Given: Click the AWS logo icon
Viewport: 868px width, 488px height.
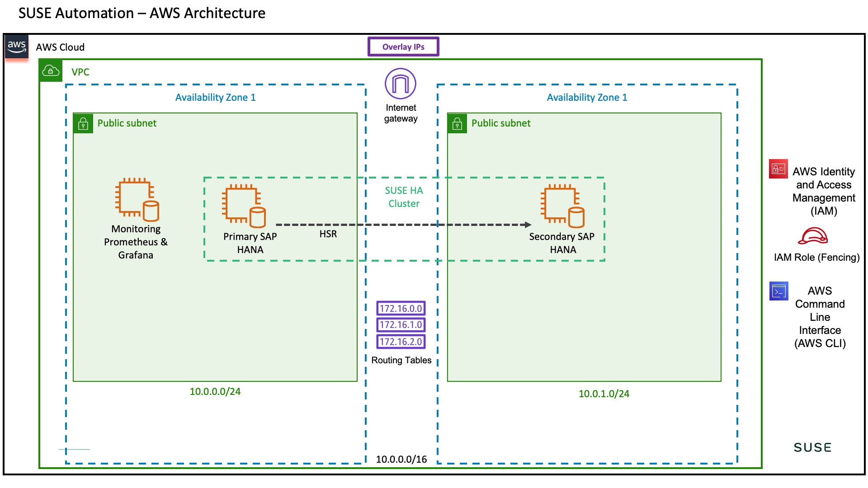Looking at the screenshot, I should coord(17,47).
